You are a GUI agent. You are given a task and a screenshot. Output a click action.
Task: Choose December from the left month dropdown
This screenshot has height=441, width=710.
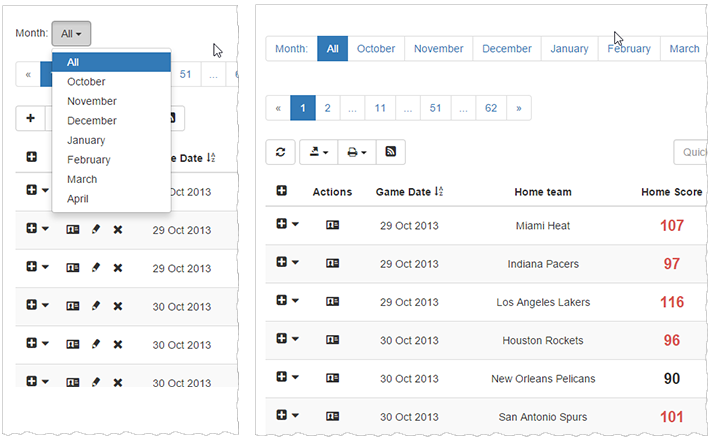111,120
